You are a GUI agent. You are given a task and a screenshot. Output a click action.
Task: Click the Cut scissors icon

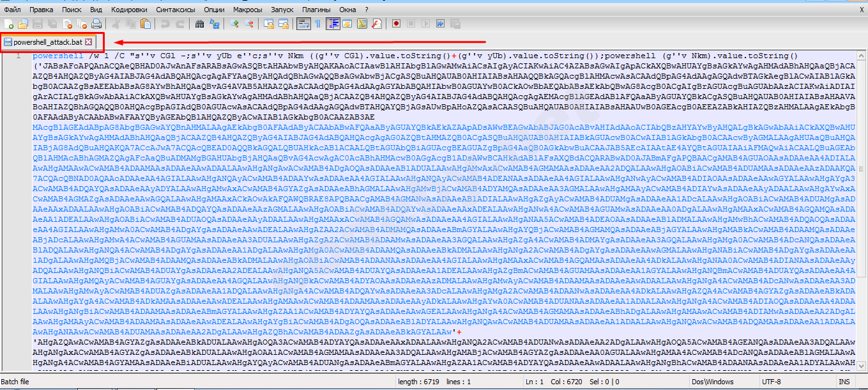pos(116,24)
